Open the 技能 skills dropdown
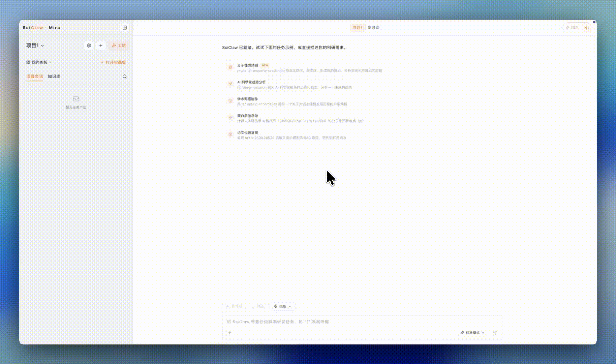This screenshot has height=364, width=616. pyautogui.click(x=282, y=306)
